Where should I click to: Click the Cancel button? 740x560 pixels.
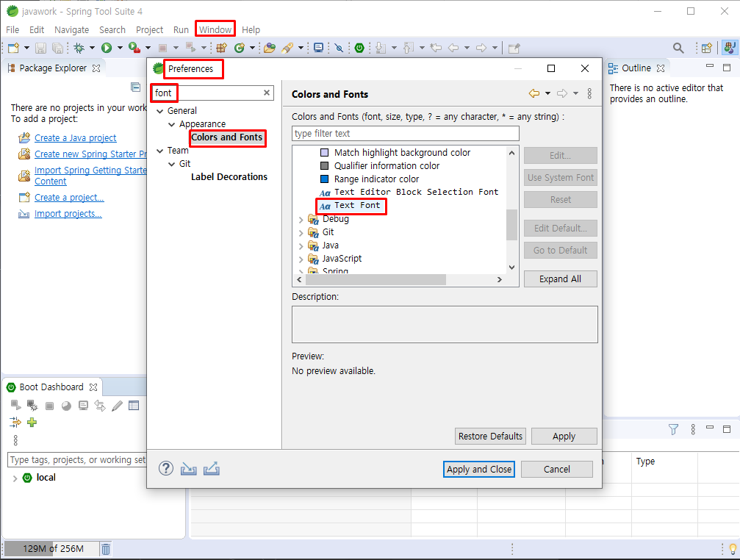557,469
